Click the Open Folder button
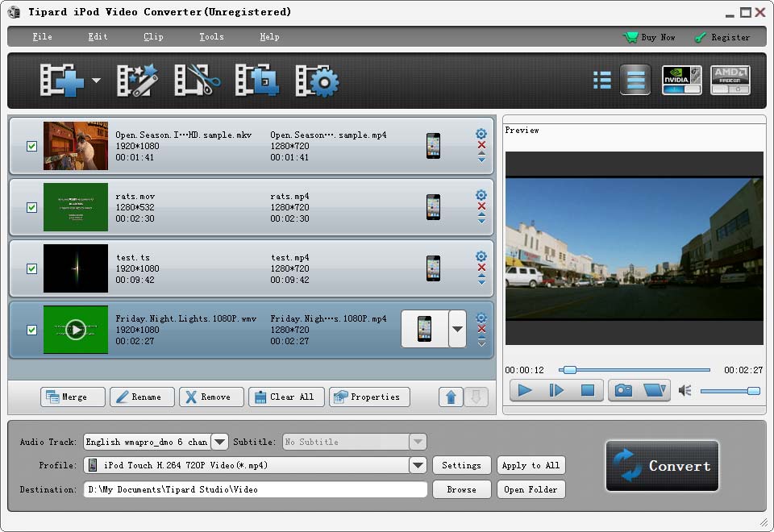 point(531,489)
